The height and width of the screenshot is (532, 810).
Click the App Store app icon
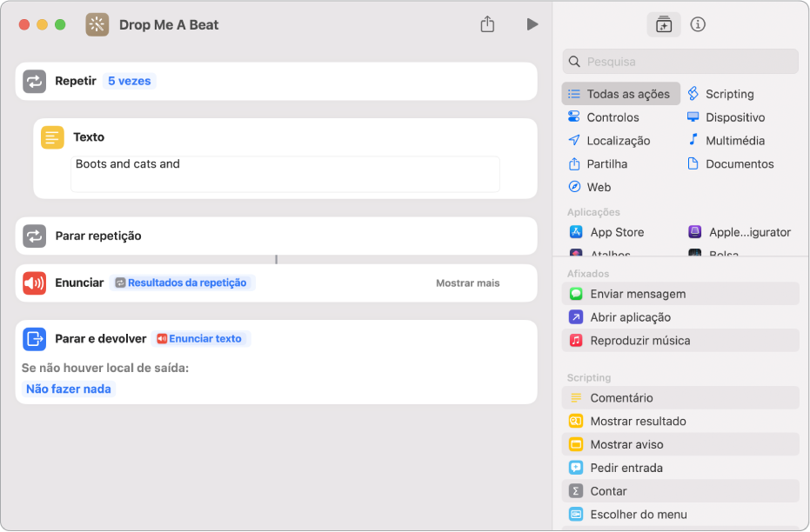click(x=576, y=232)
